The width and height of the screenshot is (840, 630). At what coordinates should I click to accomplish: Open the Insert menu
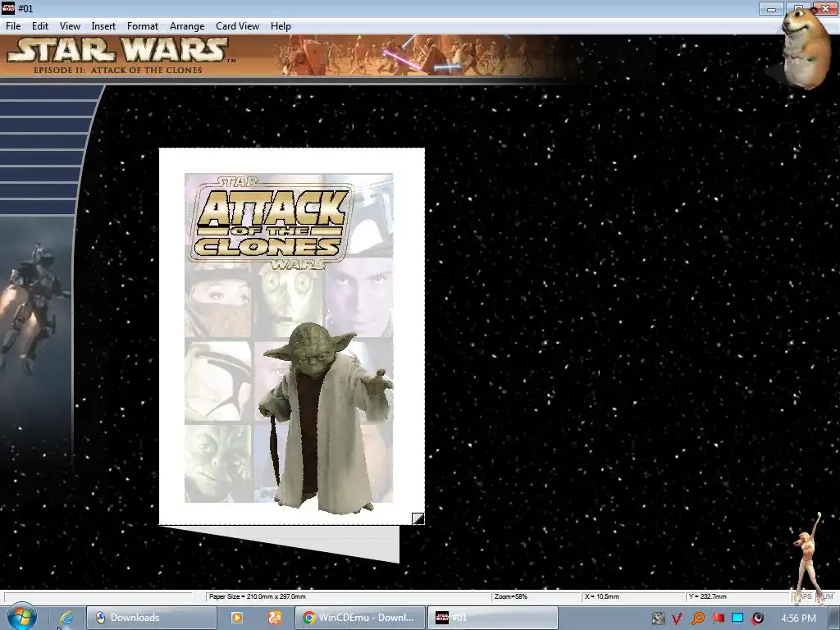(x=103, y=26)
